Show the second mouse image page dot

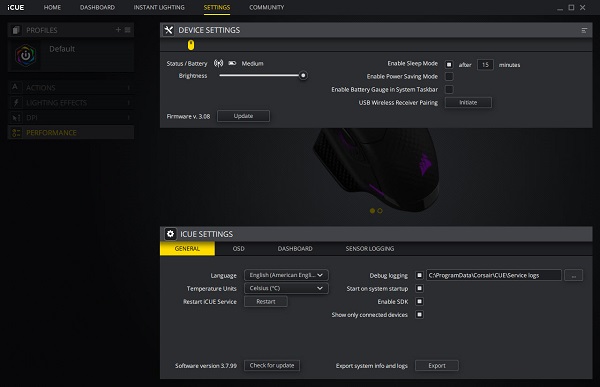click(x=380, y=211)
